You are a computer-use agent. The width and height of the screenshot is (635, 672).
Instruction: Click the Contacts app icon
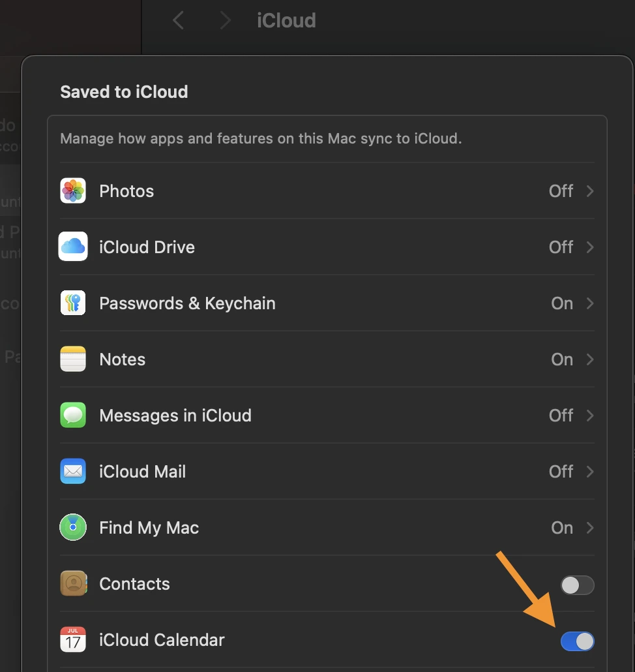point(74,584)
